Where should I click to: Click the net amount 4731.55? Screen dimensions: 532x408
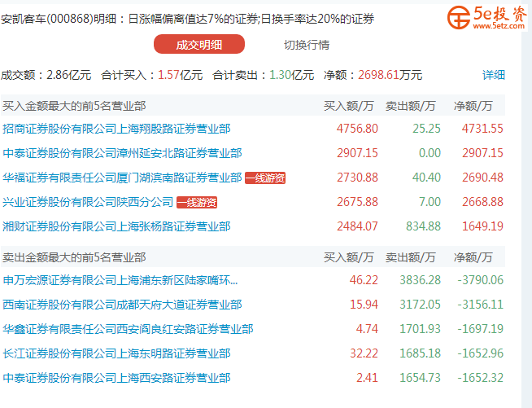tap(482, 129)
